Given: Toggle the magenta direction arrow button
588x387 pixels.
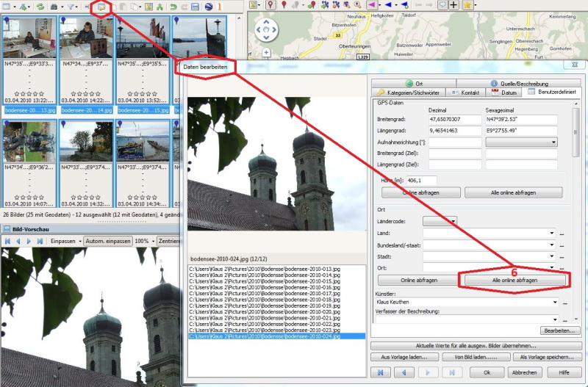Looking at the screenshot, I should (371, 5).
